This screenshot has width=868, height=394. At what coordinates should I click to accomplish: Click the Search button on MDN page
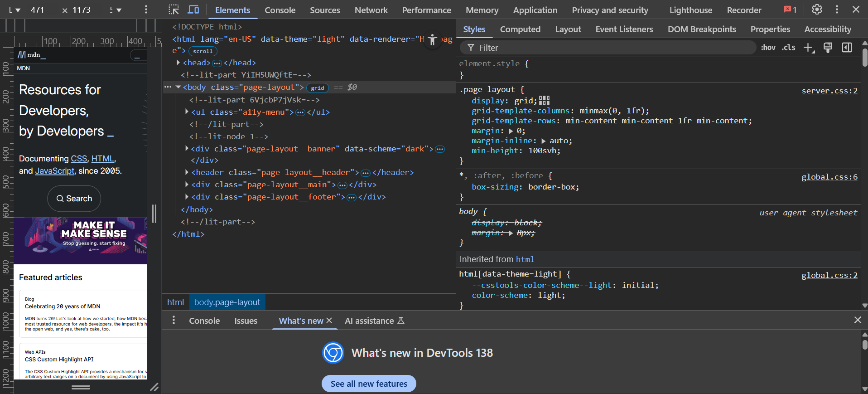(74, 199)
